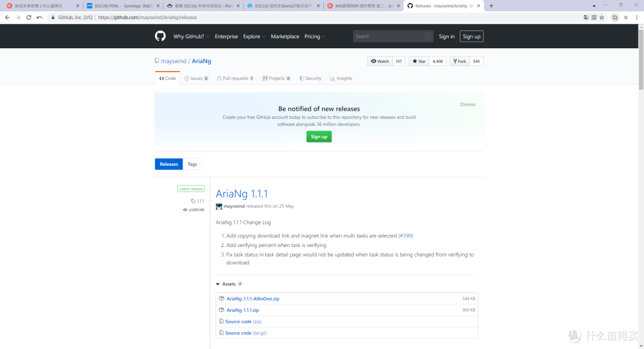Click the screenshot capture toolbar icon
Screen dimensions: 644x349
tap(614, 17)
